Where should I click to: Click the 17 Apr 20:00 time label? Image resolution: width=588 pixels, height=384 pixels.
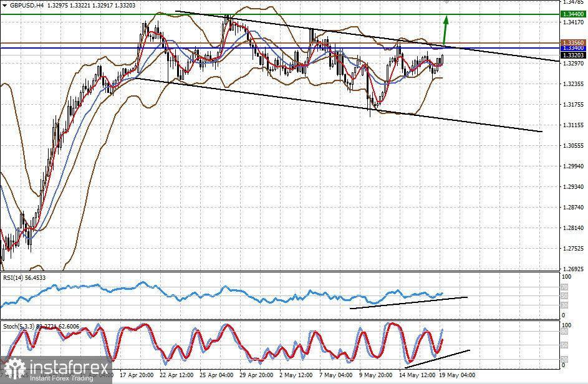(137, 375)
